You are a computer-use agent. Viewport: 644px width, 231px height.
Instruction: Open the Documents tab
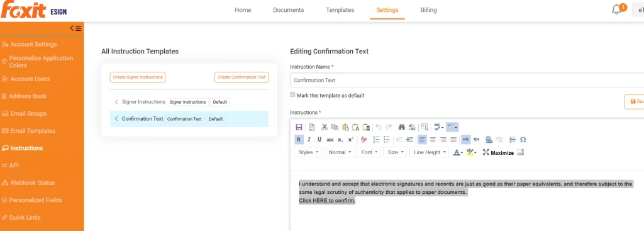click(x=288, y=10)
